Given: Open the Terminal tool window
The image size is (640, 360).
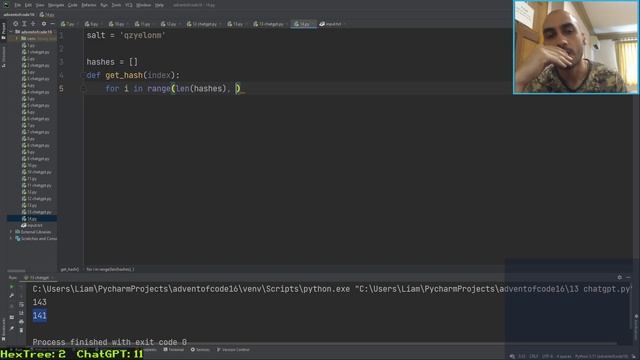Looking at the screenshot, I should [x=173, y=350].
